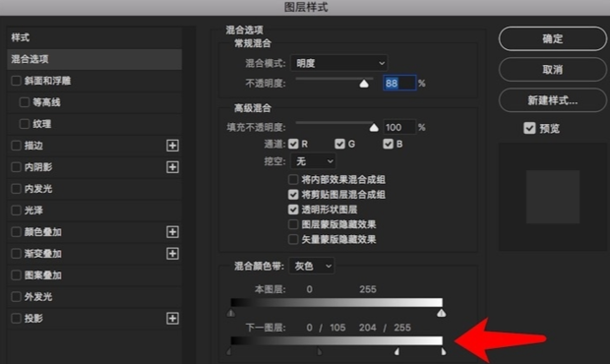This screenshot has width=610, height=364.
Task: Uncheck the G channel checkbox
Action: tap(339, 144)
